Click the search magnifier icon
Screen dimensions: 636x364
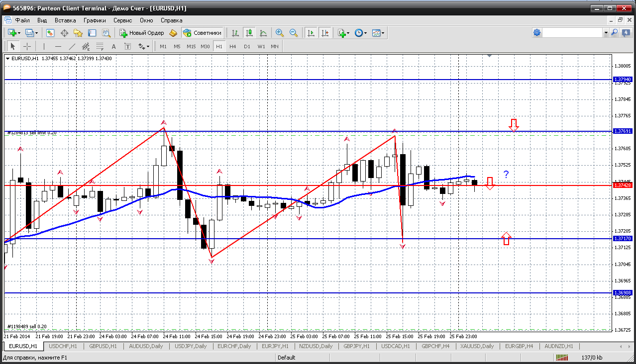(614, 33)
